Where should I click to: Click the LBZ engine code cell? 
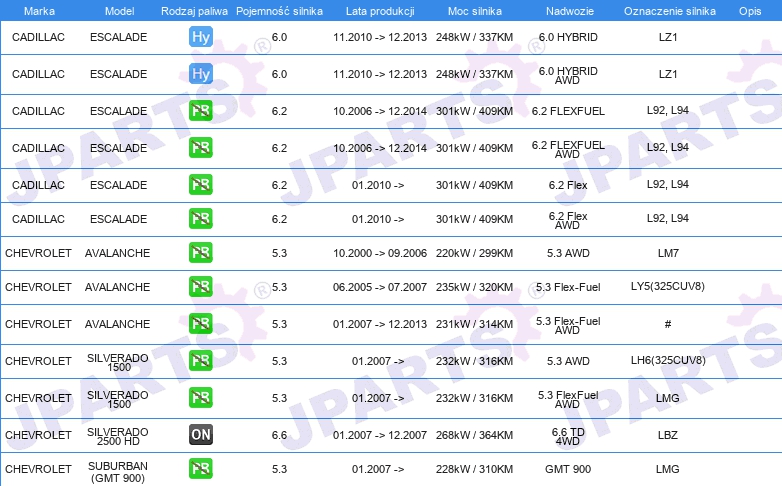(x=667, y=435)
